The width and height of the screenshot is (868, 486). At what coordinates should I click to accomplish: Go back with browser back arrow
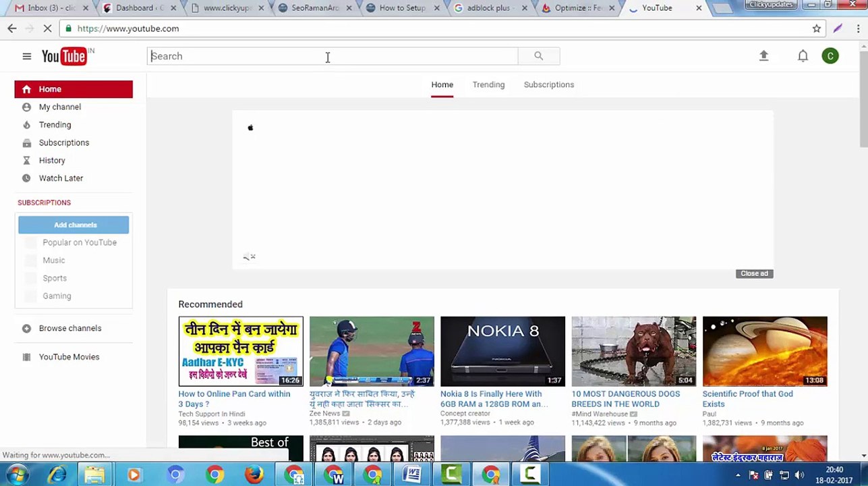point(12,28)
